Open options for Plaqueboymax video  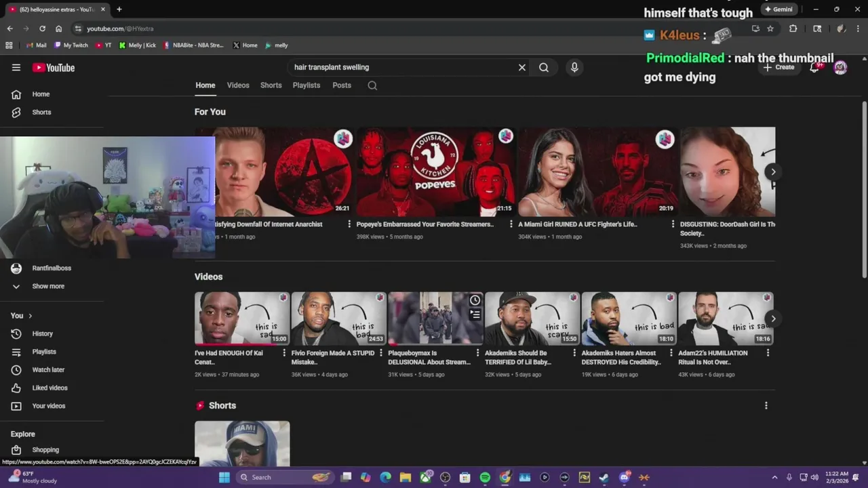coord(477,352)
